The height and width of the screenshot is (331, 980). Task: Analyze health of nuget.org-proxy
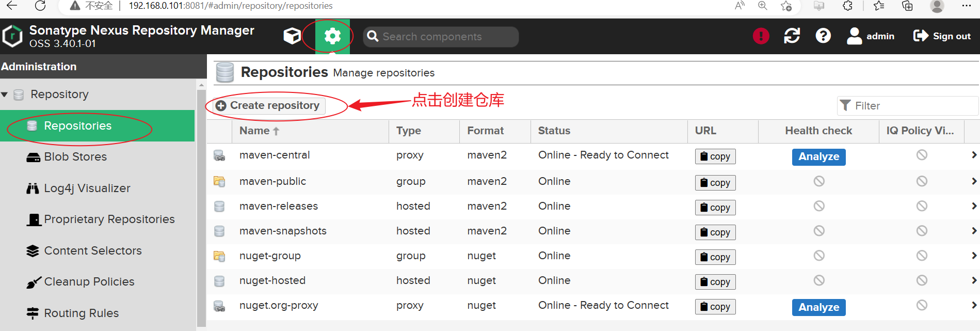coord(818,308)
